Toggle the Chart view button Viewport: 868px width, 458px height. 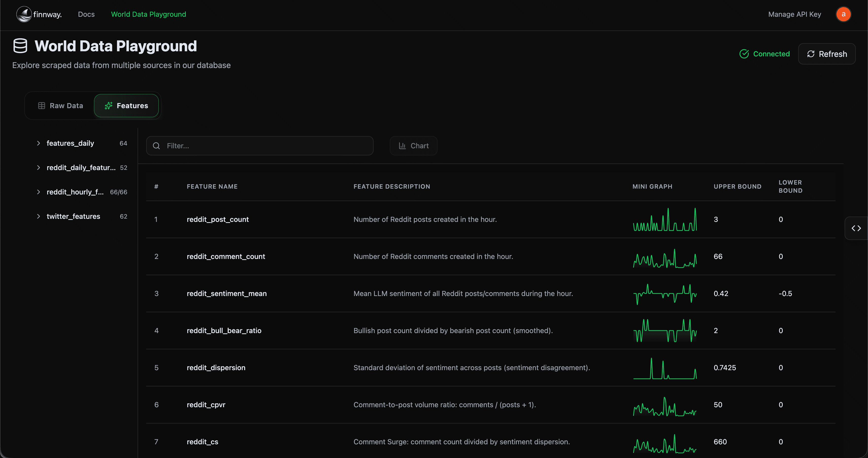pos(413,146)
